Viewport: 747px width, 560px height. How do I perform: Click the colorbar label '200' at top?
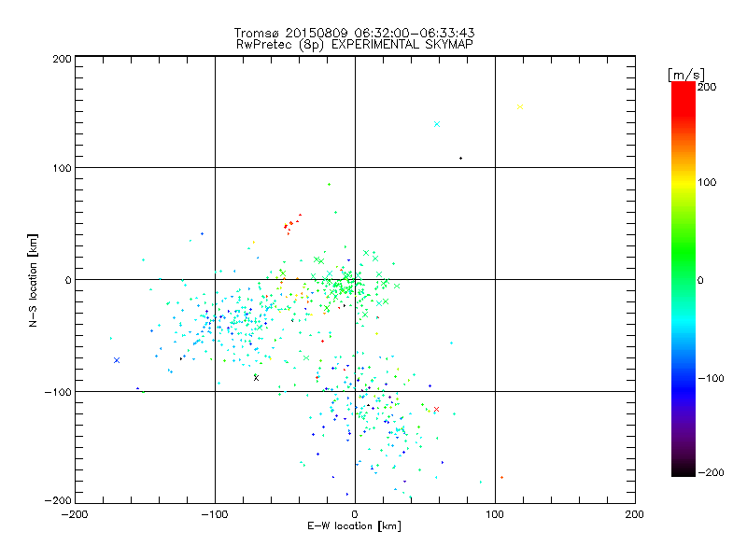pyautogui.click(x=707, y=87)
